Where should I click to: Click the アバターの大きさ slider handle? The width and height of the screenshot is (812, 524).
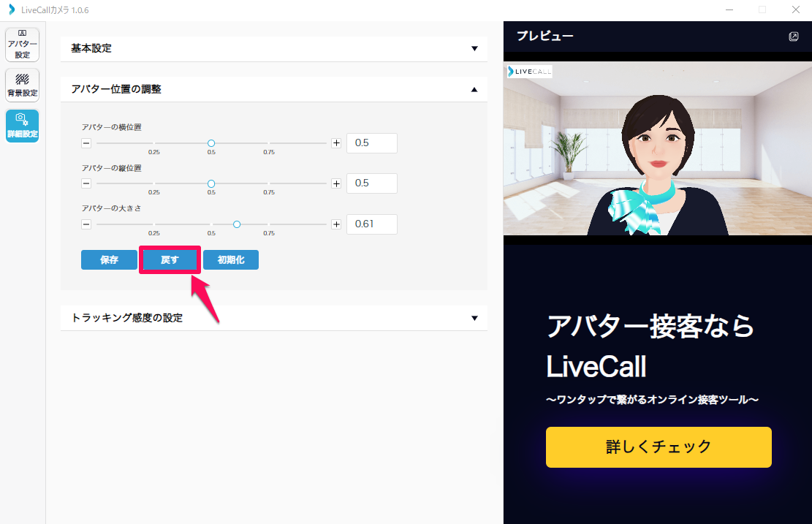[237, 224]
